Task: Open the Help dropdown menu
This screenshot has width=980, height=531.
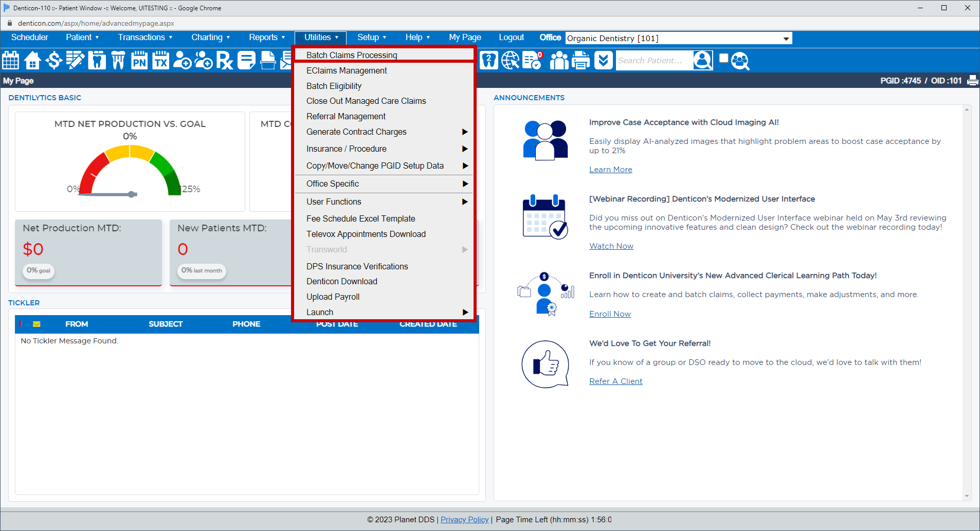Action: pos(417,38)
